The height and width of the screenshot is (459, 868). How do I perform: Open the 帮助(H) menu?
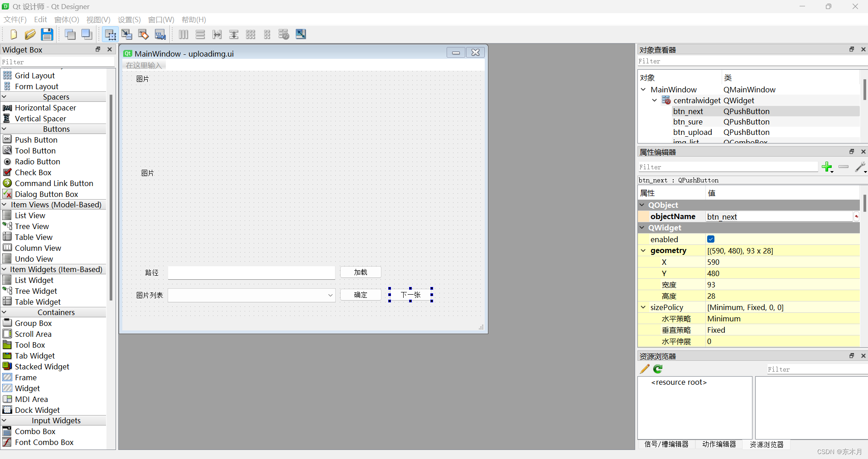(193, 19)
